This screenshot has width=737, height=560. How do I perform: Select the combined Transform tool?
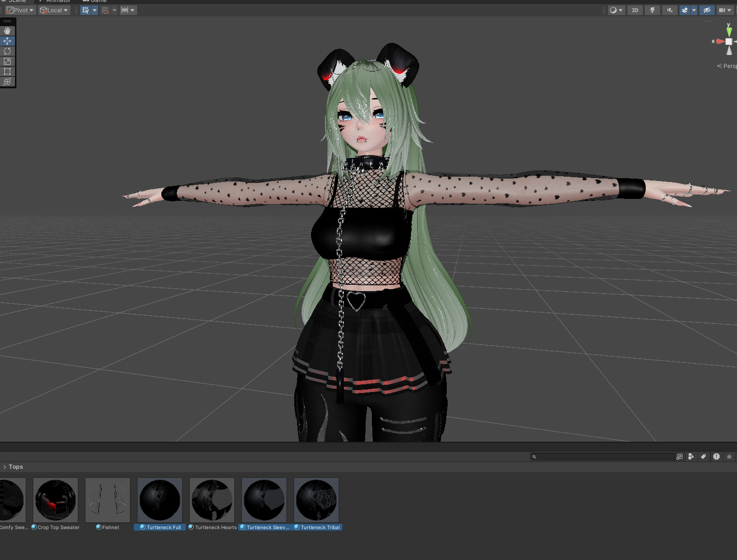[x=7, y=82]
